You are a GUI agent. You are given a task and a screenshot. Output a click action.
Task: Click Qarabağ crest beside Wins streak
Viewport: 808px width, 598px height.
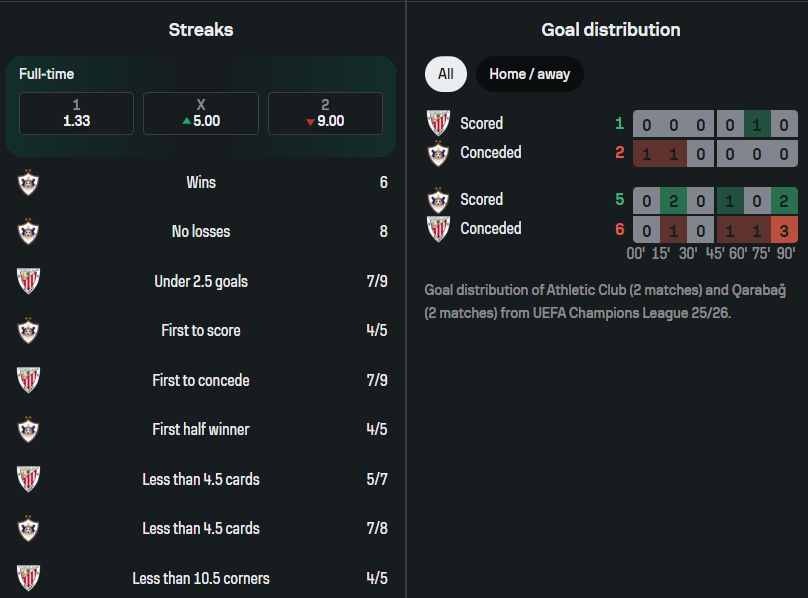pyautogui.click(x=28, y=183)
